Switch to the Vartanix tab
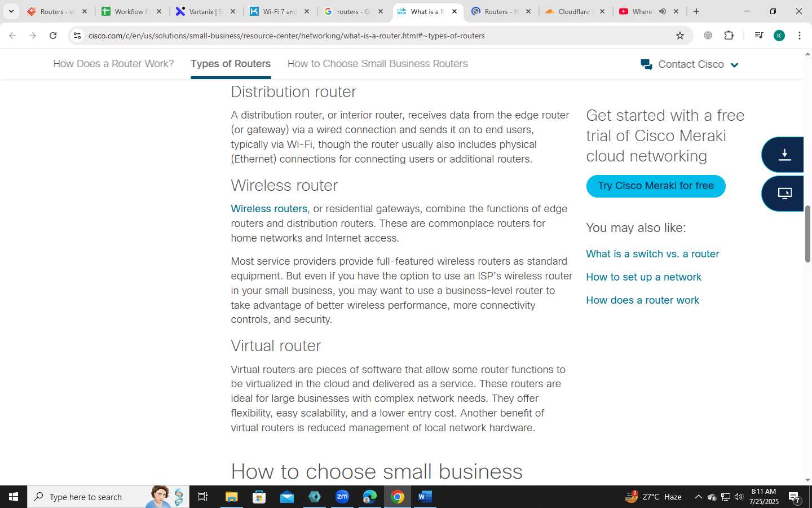Viewport: 812px width, 508px height. [x=206, y=11]
